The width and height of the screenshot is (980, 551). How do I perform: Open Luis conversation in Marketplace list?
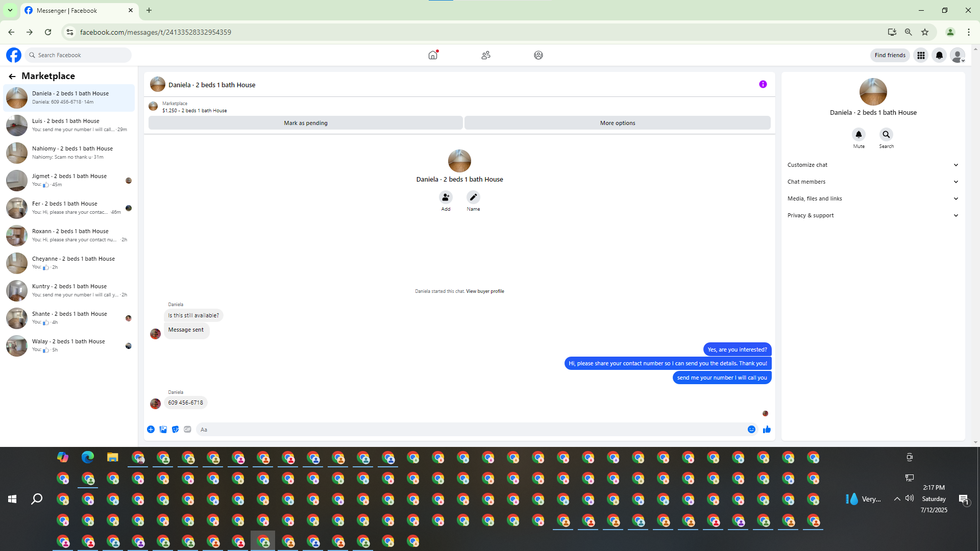point(69,125)
